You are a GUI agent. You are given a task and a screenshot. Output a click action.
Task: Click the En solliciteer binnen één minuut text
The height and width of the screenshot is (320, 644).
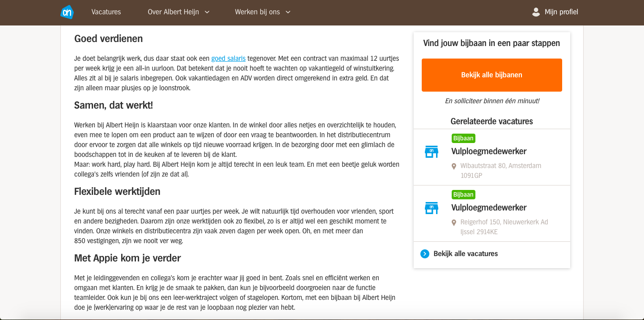[492, 101]
